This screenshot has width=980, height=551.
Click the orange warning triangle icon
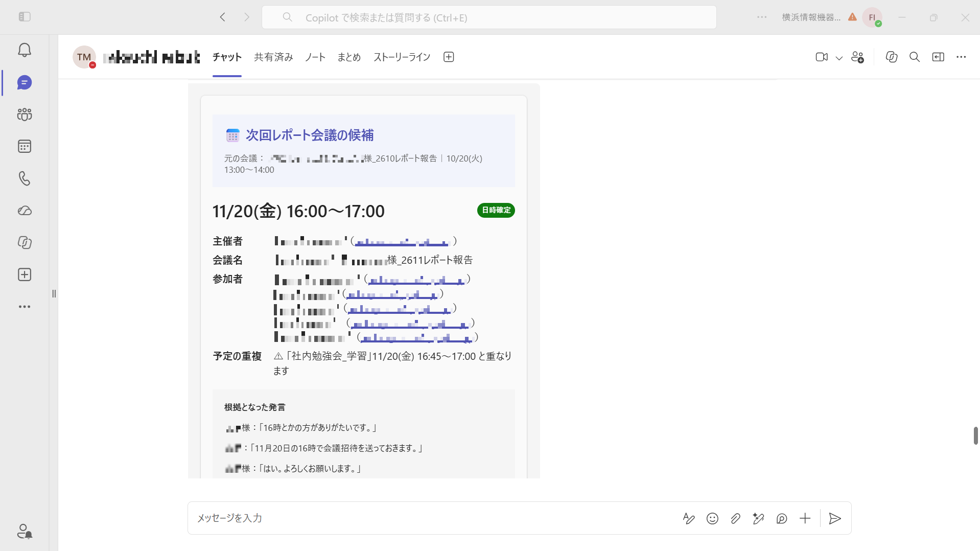(x=852, y=17)
